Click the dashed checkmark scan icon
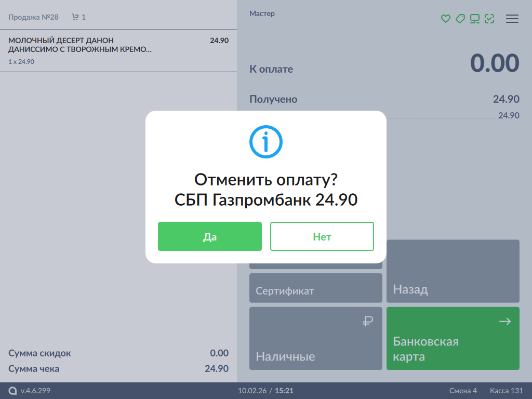 (489, 19)
